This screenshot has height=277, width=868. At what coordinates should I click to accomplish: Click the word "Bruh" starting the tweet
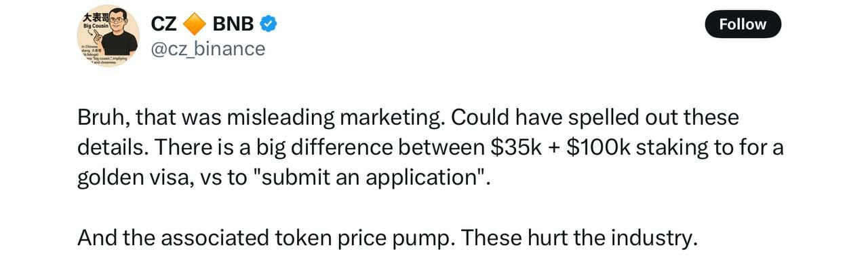click(102, 117)
